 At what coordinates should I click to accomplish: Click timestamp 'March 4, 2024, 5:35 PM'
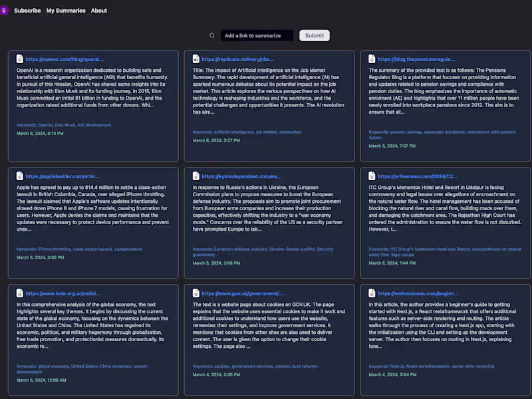coord(216,374)
